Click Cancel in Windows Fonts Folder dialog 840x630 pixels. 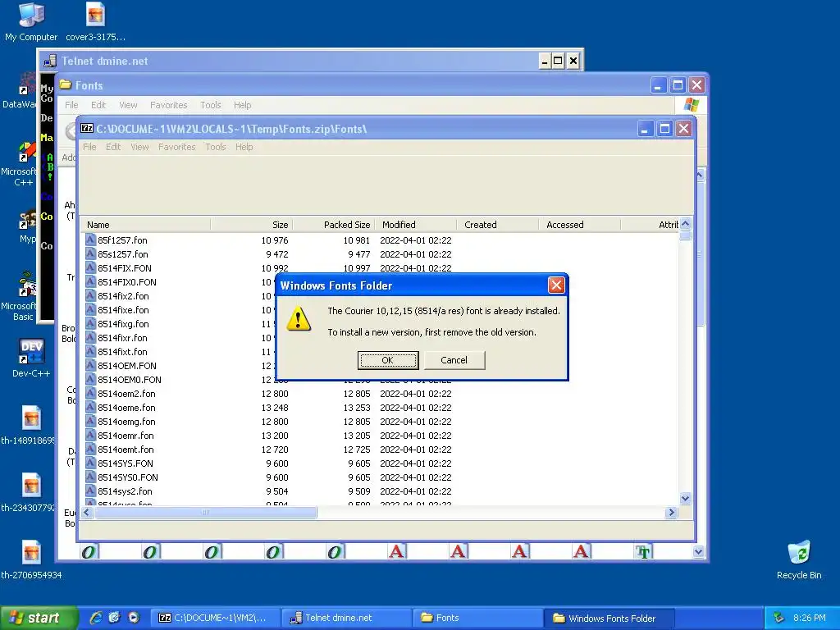coord(454,360)
